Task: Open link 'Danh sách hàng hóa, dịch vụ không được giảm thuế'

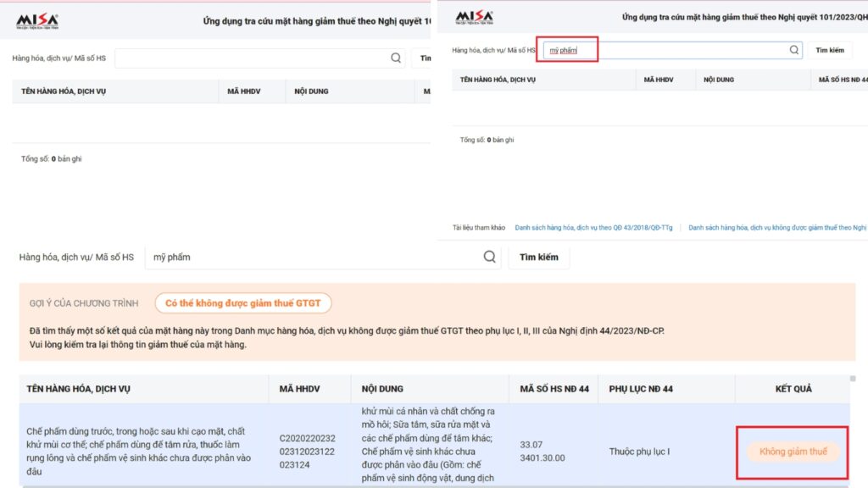Action: [x=777, y=227]
